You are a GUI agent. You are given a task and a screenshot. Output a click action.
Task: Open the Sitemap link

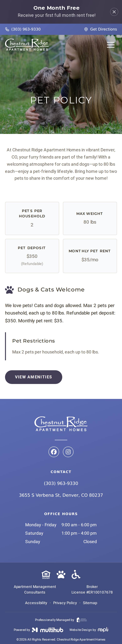[x=90, y=603]
